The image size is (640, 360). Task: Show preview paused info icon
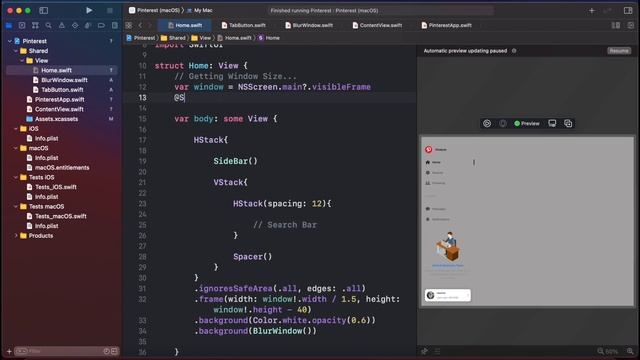pos(514,51)
